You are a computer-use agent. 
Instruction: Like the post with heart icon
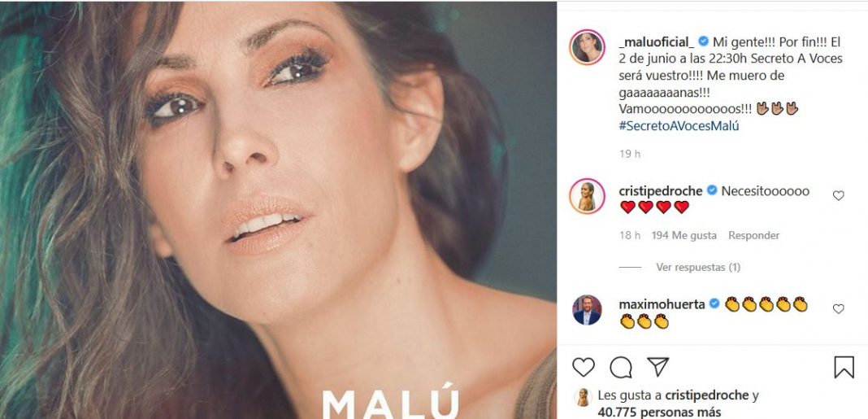(584, 368)
